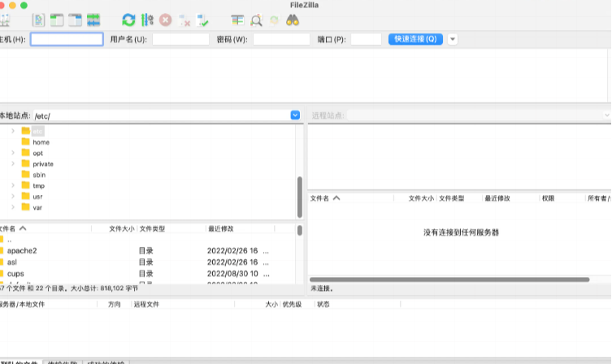Select the tmp folder in tree
The width and height of the screenshot is (612, 364).
39,186
